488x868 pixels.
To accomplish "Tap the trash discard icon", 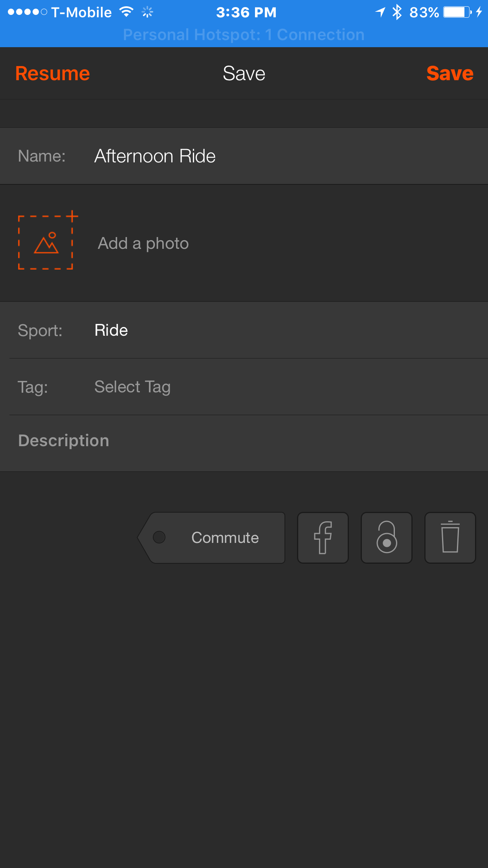I will [x=450, y=537].
